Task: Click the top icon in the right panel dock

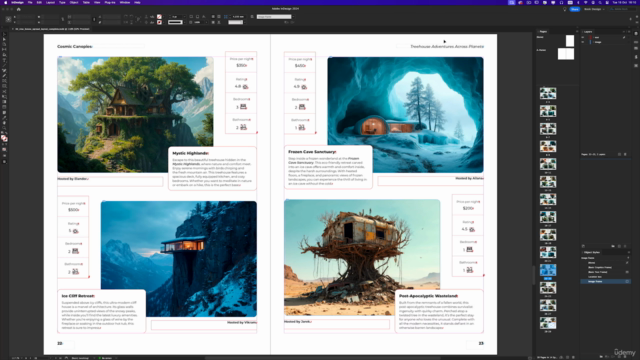Action: (636, 33)
